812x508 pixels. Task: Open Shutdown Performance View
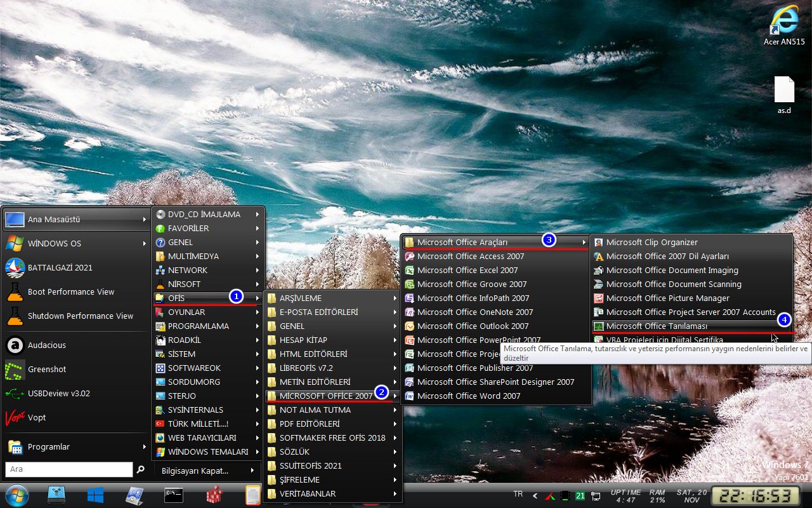pyautogui.click(x=76, y=316)
